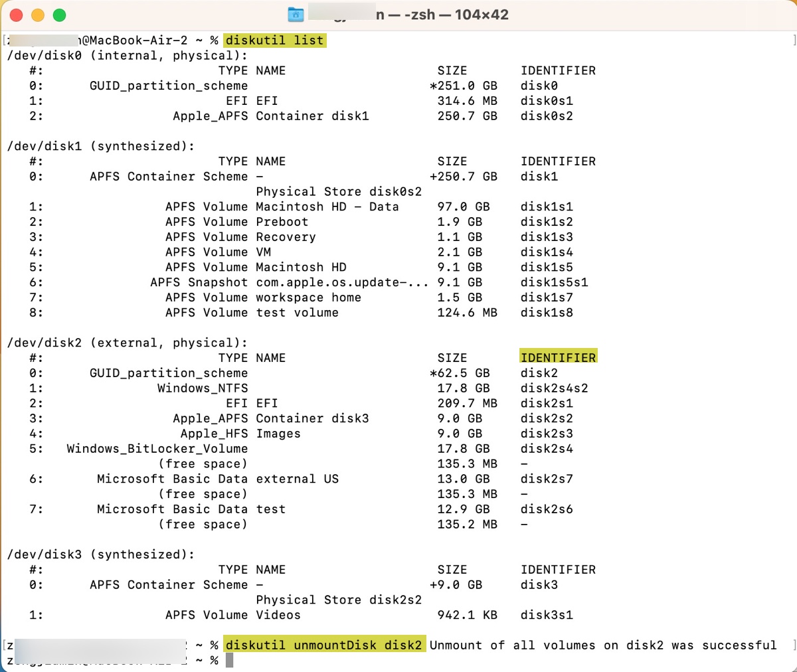Click the highlighted IDENTIFIER column header
The image size is (797, 672).
coord(558,357)
